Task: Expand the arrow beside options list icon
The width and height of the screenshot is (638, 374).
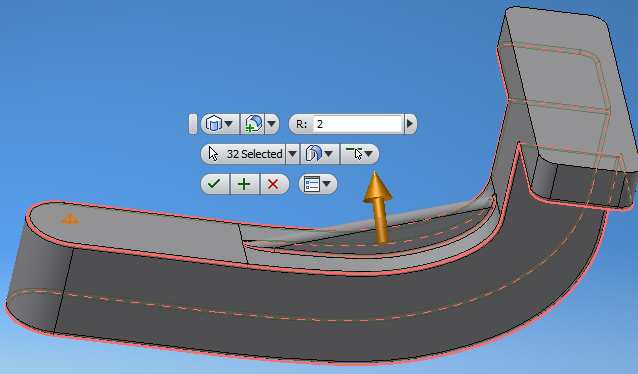Action: click(328, 184)
